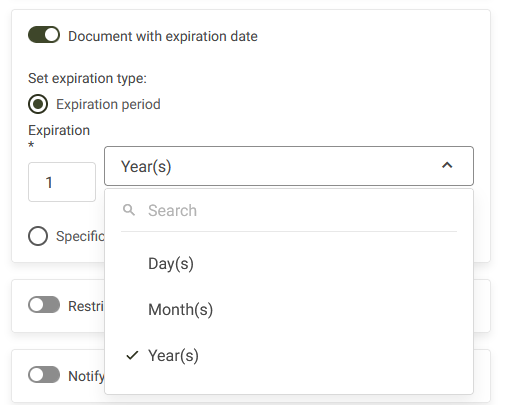Click the Notify label beside its toggle
Viewport: 507px width, 405px height.
[86, 376]
